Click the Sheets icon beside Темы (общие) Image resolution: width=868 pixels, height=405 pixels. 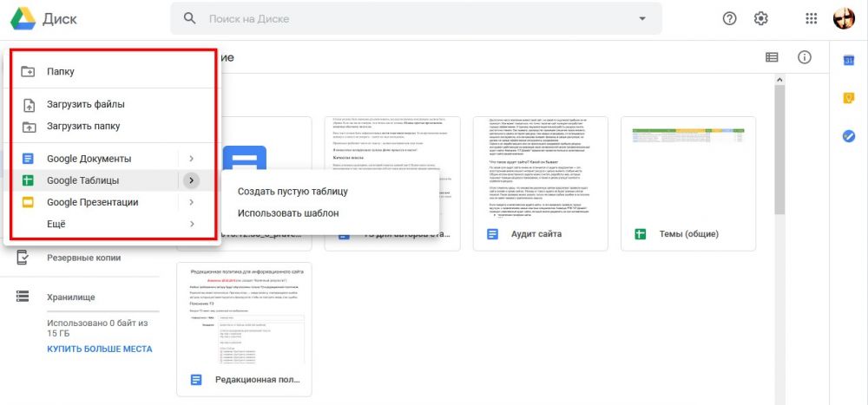coord(641,234)
